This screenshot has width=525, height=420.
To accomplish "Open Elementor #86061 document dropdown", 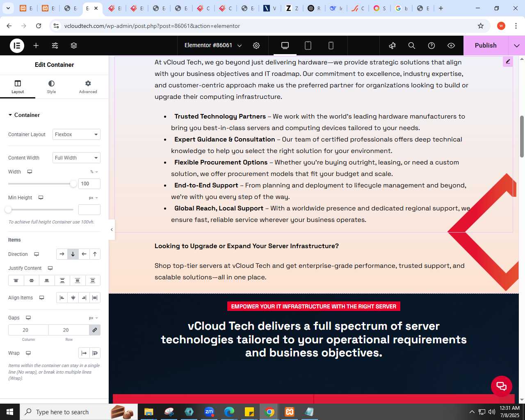I will (213, 46).
